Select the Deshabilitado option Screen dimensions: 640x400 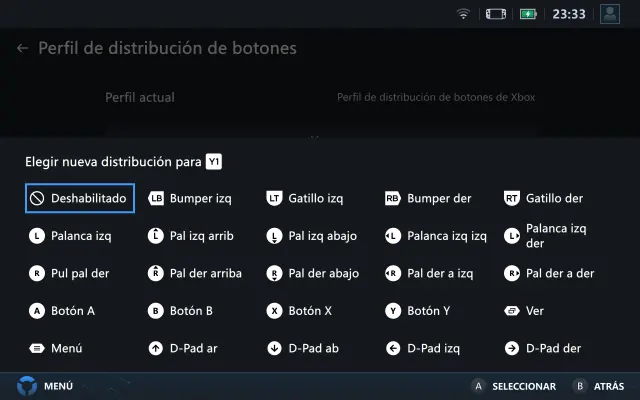pyautogui.click(x=80, y=198)
